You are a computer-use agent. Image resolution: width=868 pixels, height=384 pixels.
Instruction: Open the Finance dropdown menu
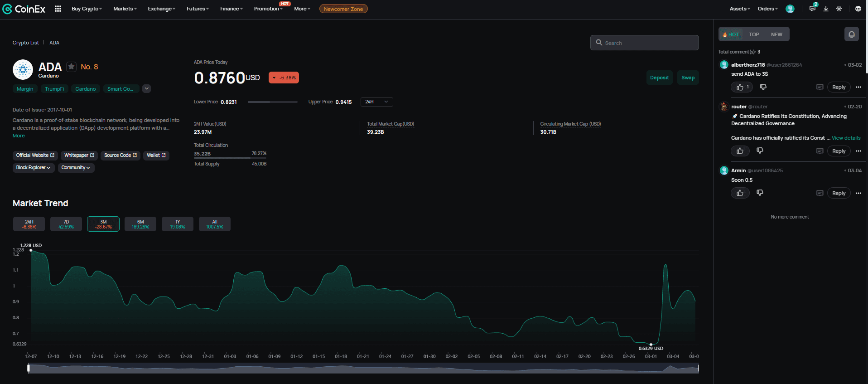pyautogui.click(x=231, y=9)
